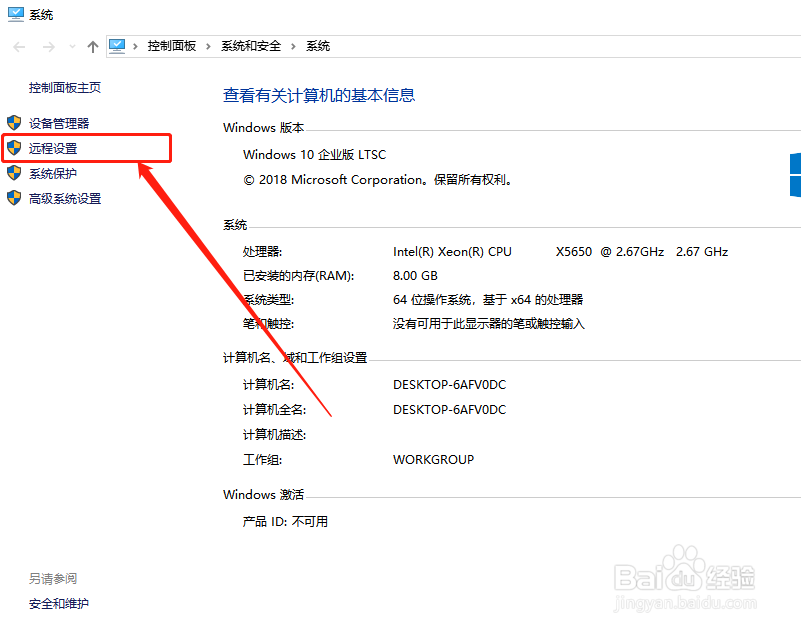Click the 另请参阅 heading

pos(53,578)
